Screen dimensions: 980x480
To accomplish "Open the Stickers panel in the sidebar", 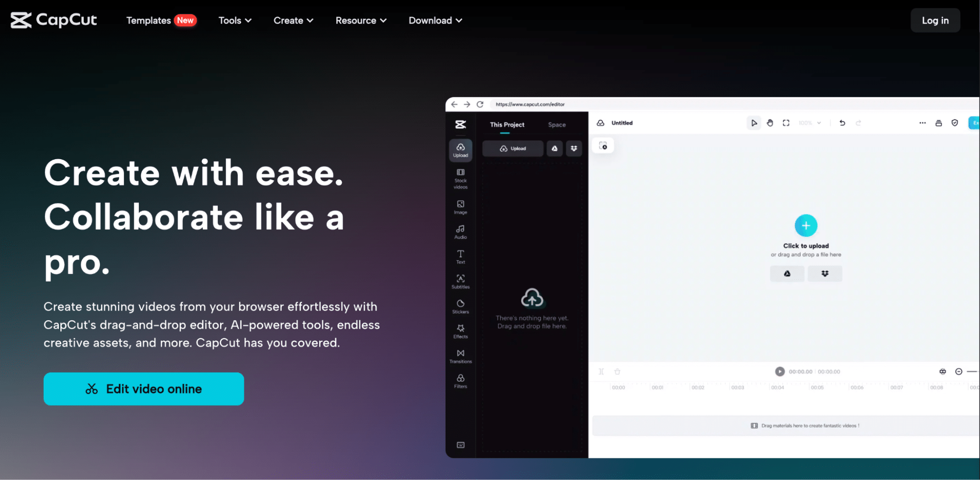I will (460, 307).
